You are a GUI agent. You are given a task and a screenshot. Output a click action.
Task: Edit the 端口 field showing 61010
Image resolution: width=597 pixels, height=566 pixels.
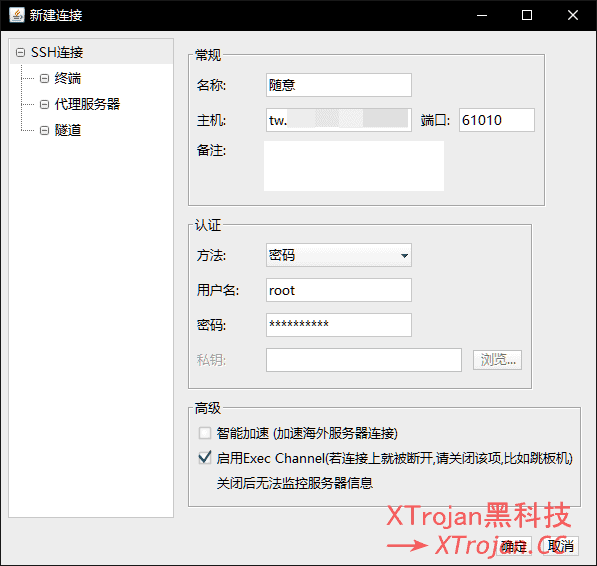496,120
